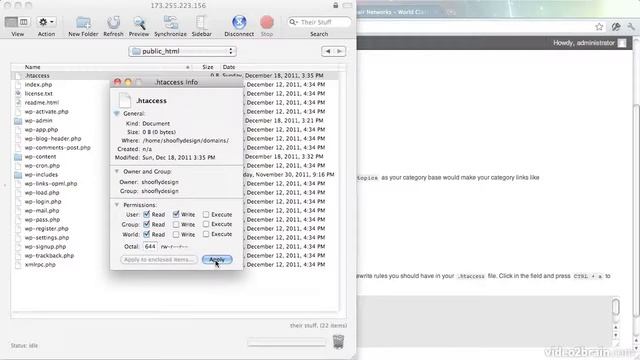Open the browser wrench menu icon
640x360 pixels.
coord(631,27)
